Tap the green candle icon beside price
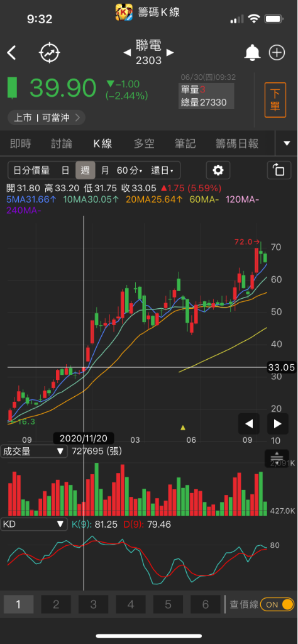The height and width of the screenshot is (644, 298). click(13, 87)
